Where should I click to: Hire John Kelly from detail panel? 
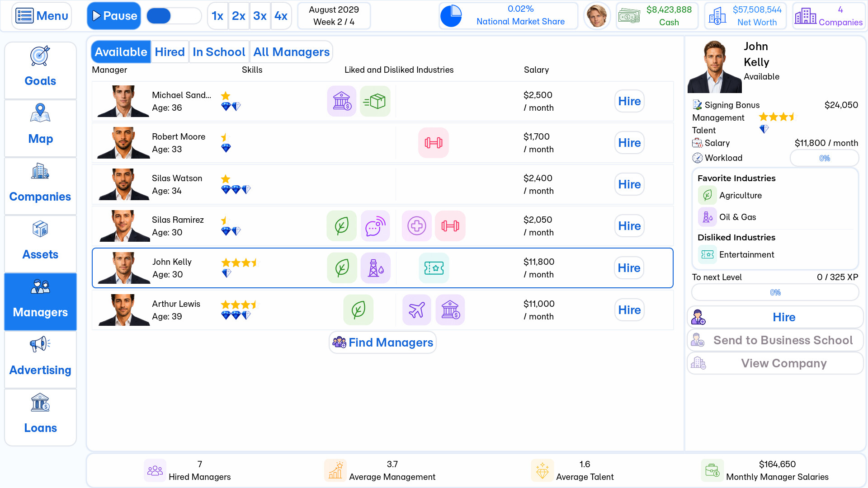pos(775,317)
